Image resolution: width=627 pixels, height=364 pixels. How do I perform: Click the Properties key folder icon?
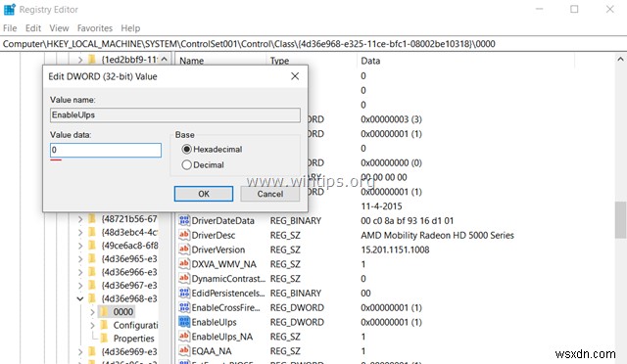tap(104, 338)
